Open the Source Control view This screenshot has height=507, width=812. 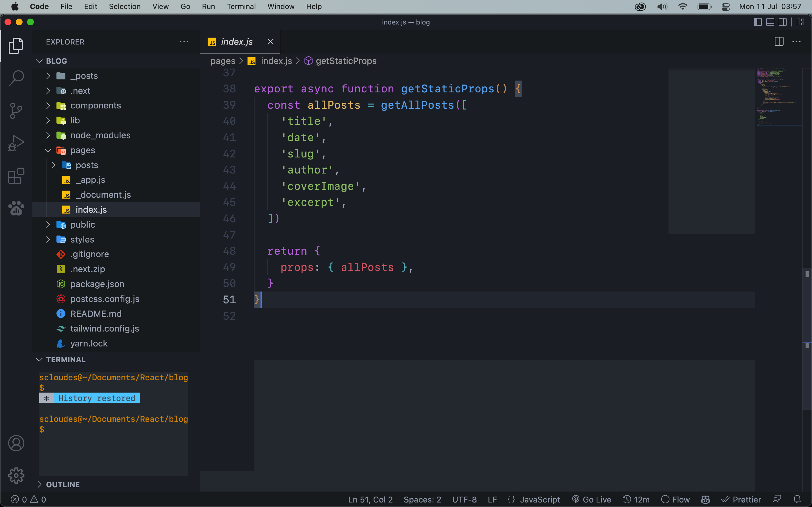(x=16, y=110)
